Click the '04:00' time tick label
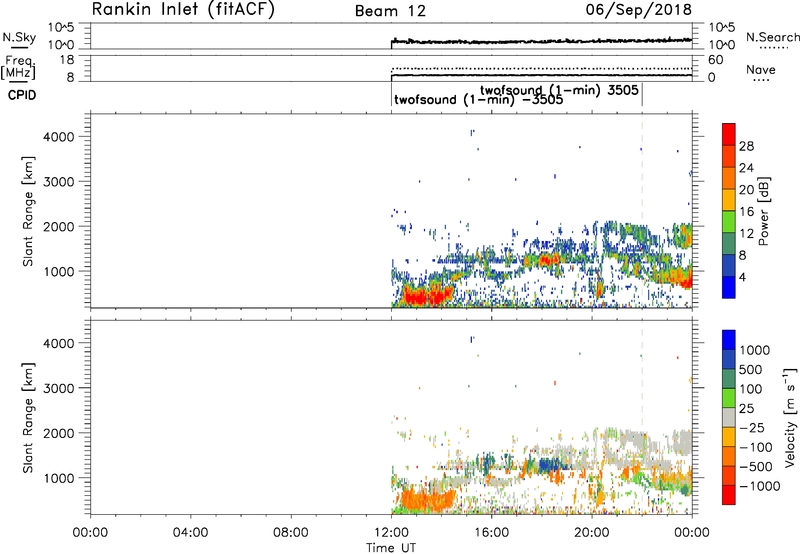The height and width of the screenshot is (554, 800). (190, 533)
